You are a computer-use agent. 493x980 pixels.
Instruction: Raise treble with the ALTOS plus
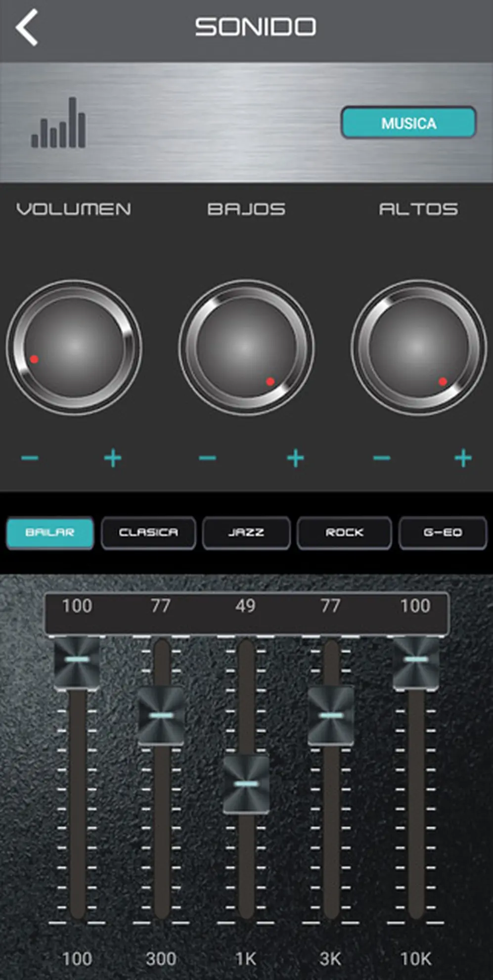coord(463,458)
